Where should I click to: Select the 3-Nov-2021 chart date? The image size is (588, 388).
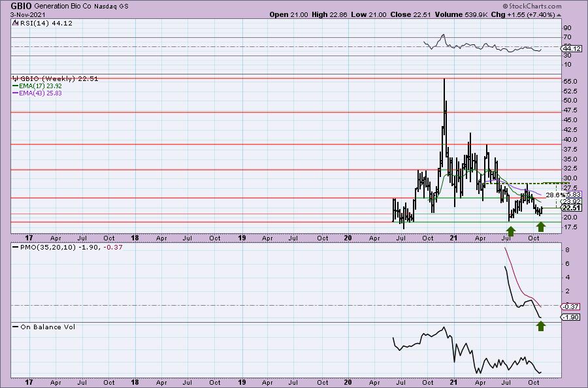point(28,14)
